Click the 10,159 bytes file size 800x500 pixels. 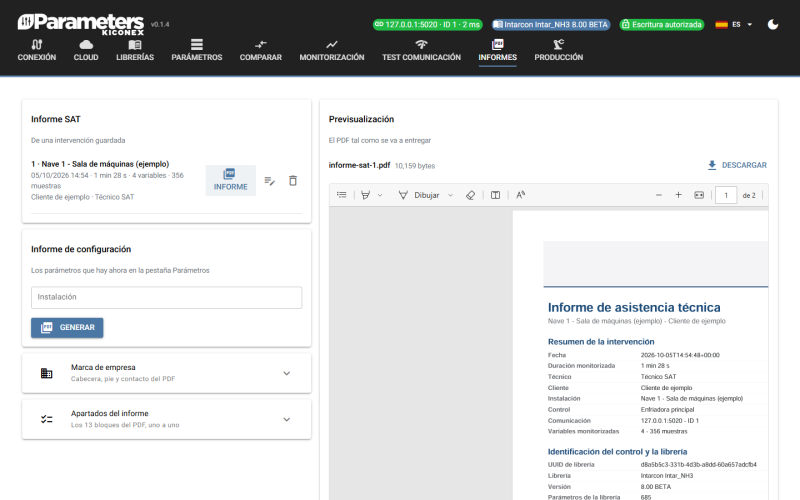click(x=415, y=166)
